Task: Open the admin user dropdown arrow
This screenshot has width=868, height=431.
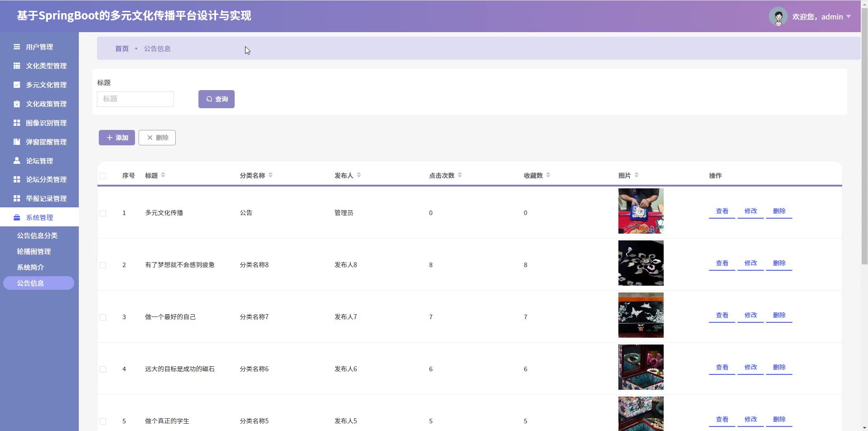Action: point(849,17)
